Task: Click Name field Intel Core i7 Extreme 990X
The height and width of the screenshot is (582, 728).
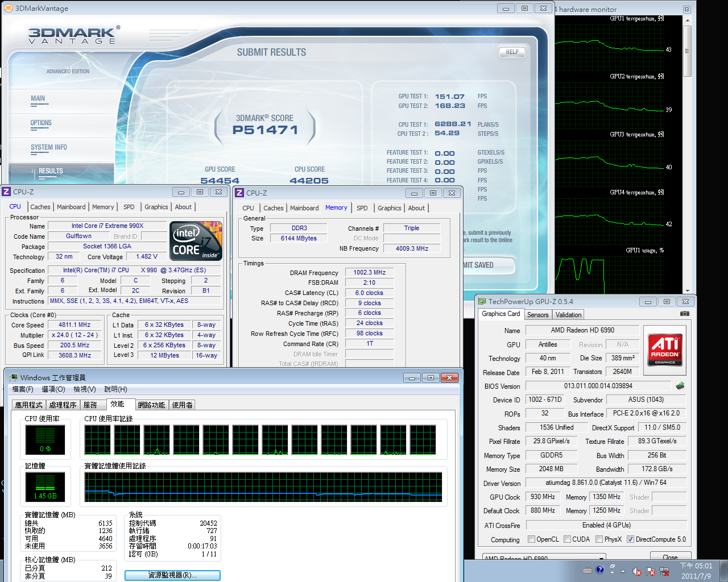Action: (x=107, y=226)
